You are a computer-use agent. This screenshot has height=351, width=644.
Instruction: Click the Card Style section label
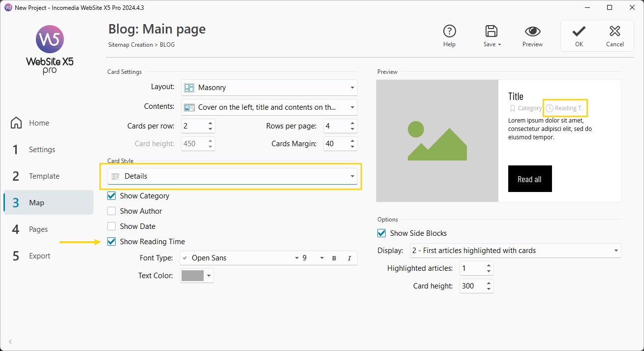[121, 161]
